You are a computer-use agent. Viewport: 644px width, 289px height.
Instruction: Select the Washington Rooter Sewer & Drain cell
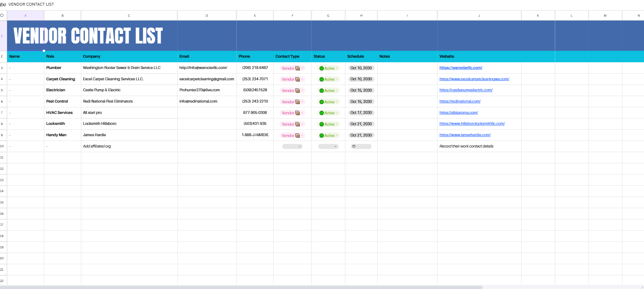pos(129,68)
